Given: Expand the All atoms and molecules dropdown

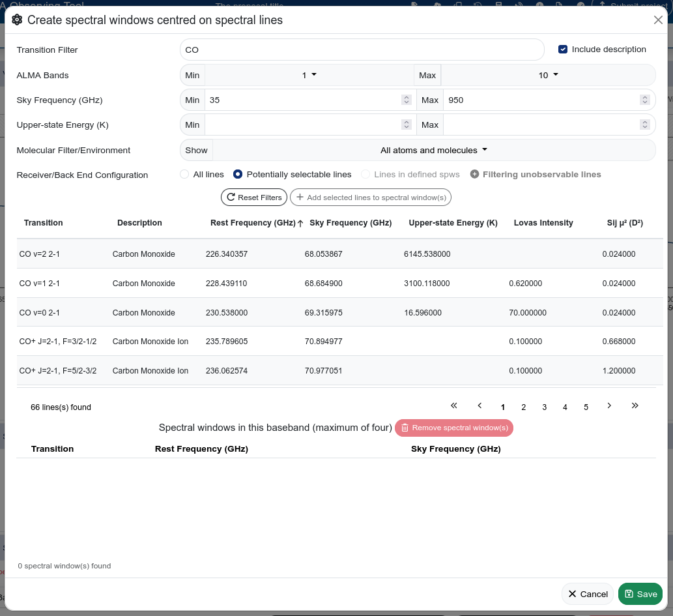Looking at the screenshot, I should pos(434,150).
